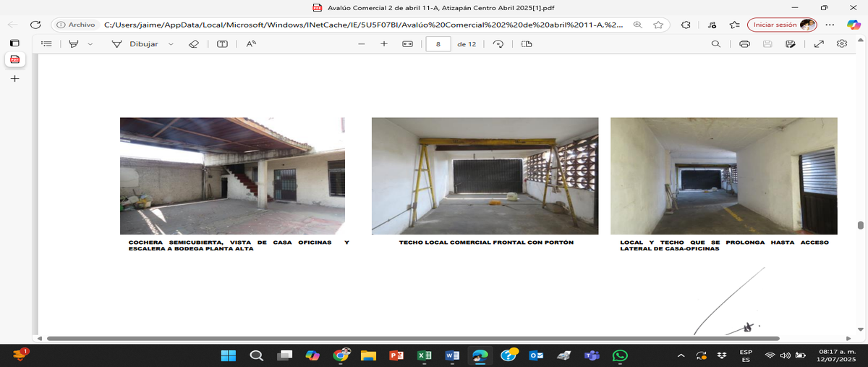Open Microsoft Teams from the taskbar
The width and height of the screenshot is (868, 367).
coord(592,355)
